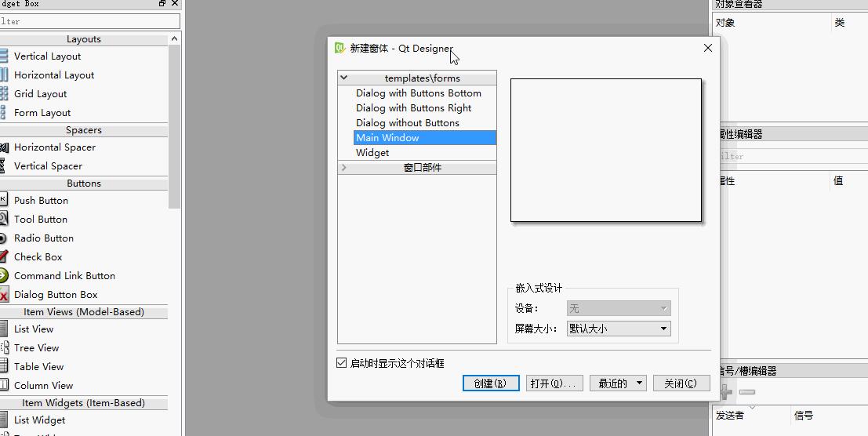The width and height of the screenshot is (868, 436).
Task: Close the 新建窗体 dialog
Action: 707,48
